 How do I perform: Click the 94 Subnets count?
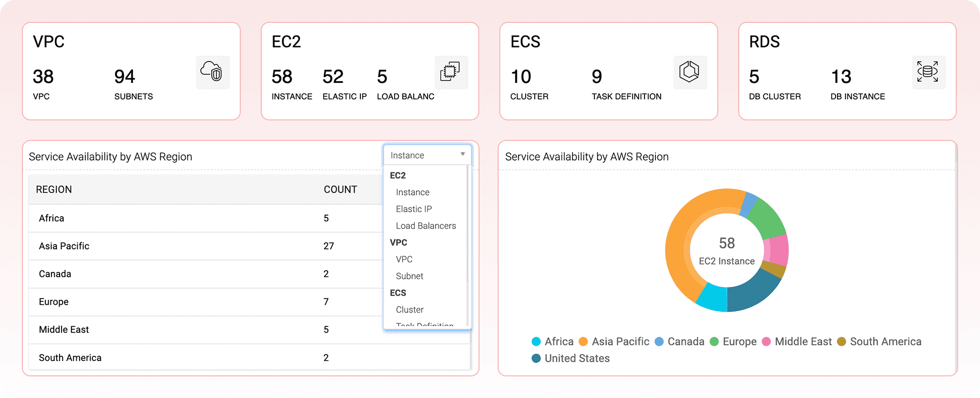125,77
